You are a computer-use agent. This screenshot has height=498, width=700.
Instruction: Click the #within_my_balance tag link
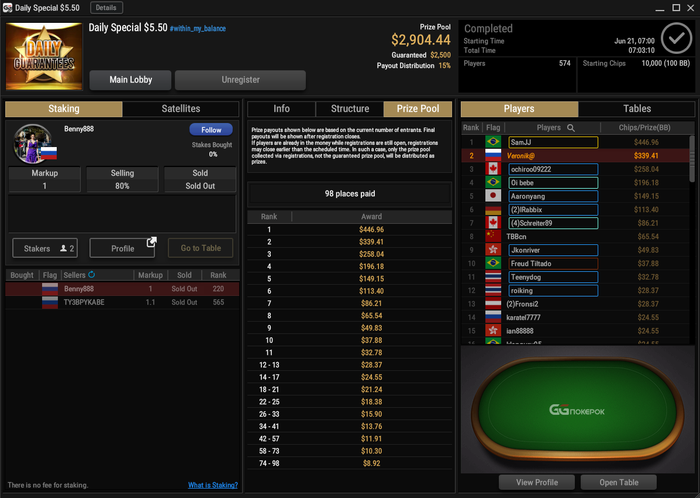coord(198,29)
